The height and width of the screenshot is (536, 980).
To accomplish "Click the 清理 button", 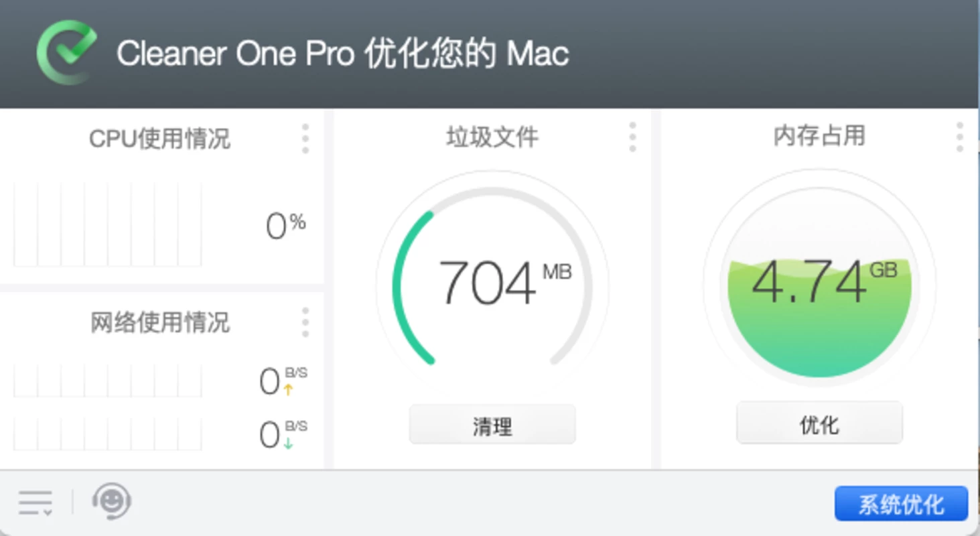I will tap(492, 425).
